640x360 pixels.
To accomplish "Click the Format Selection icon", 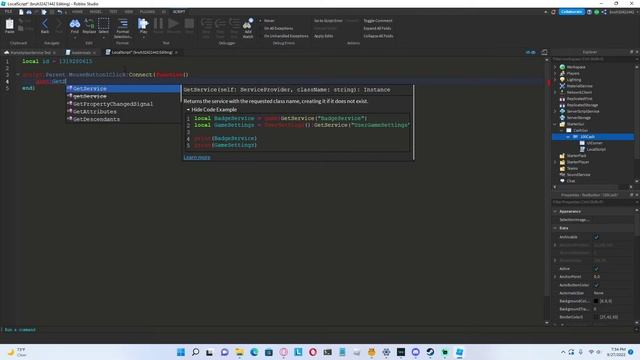I will [x=122, y=24].
